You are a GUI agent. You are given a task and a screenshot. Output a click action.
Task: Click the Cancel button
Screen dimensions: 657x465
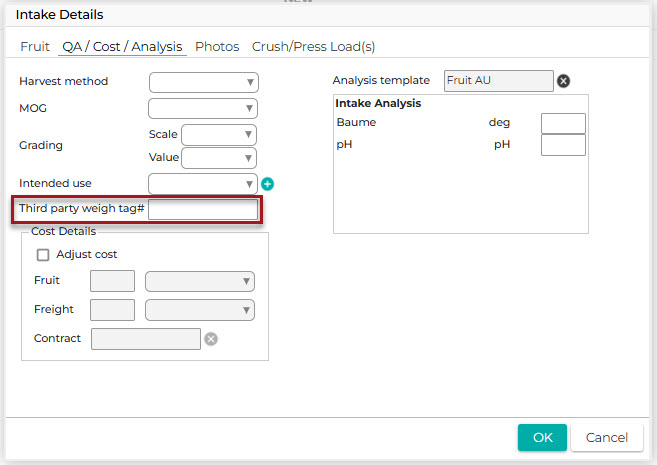606,437
